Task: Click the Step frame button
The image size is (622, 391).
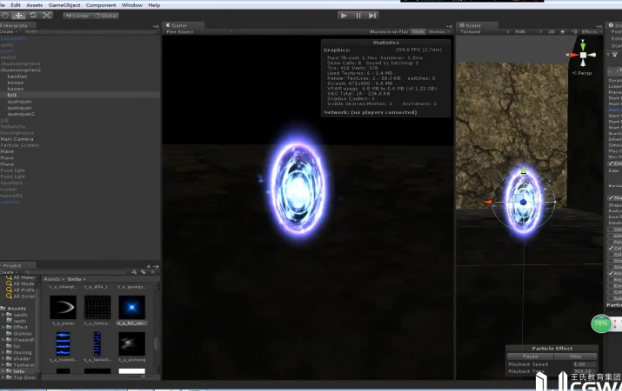Action: [372, 15]
